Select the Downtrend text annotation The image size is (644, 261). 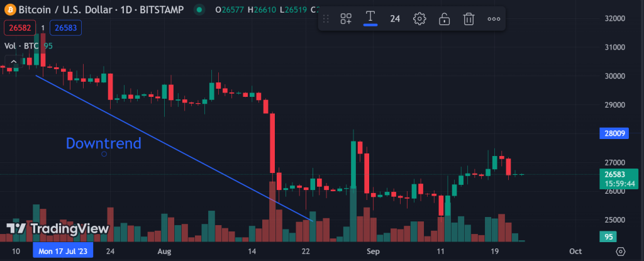click(104, 143)
